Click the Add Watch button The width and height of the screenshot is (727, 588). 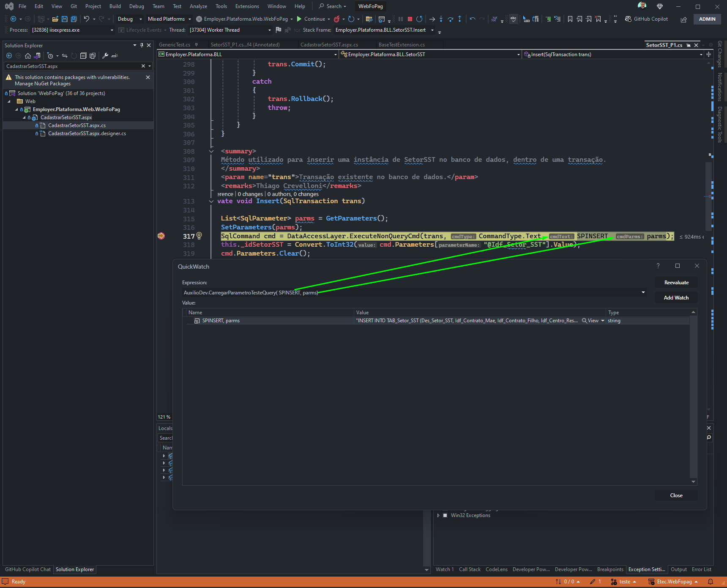(x=676, y=298)
